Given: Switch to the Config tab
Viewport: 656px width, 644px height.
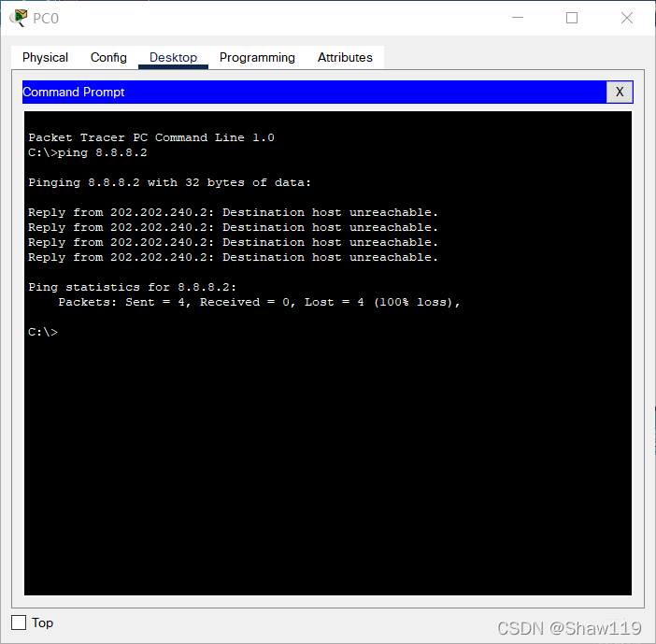Looking at the screenshot, I should (x=108, y=57).
